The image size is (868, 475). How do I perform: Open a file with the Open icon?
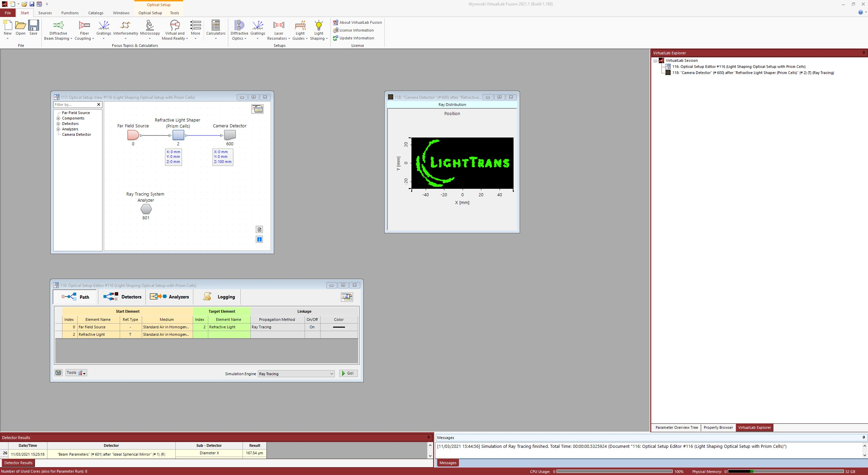pos(20,28)
